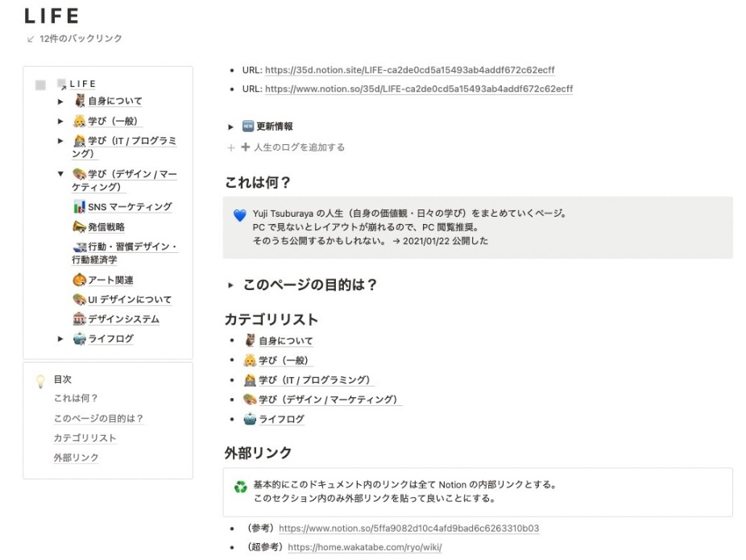Click the robot icon for ライフログ in カテゴリリスト
Image resolution: width=746 pixels, height=560 pixels.
[x=250, y=419]
